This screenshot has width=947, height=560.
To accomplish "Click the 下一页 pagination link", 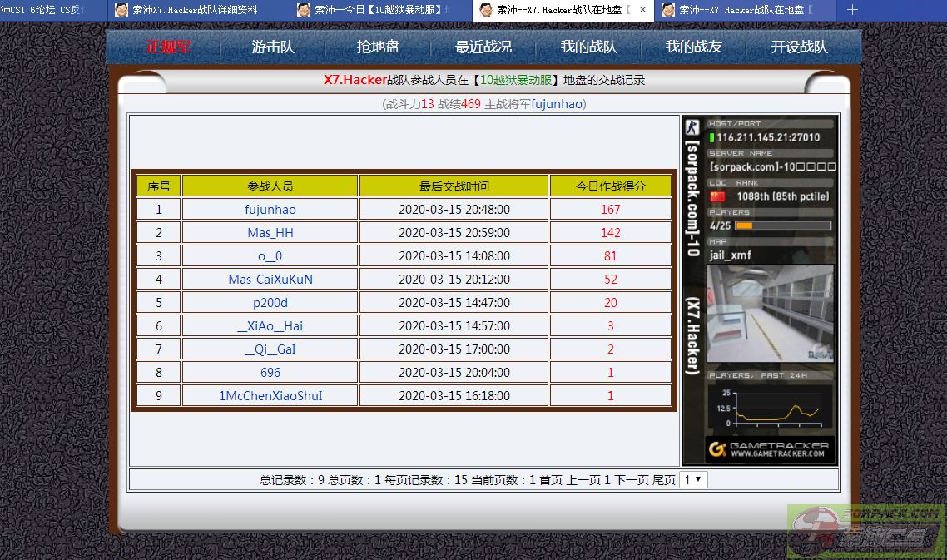I will [x=631, y=480].
